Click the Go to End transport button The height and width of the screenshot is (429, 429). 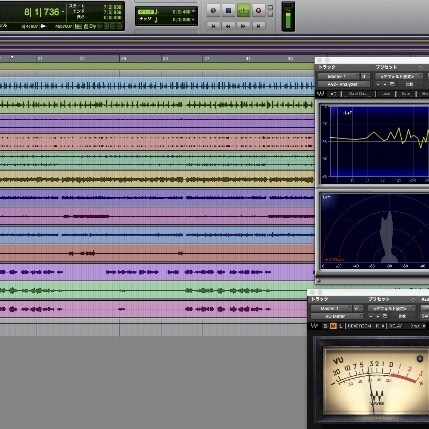[258, 26]
